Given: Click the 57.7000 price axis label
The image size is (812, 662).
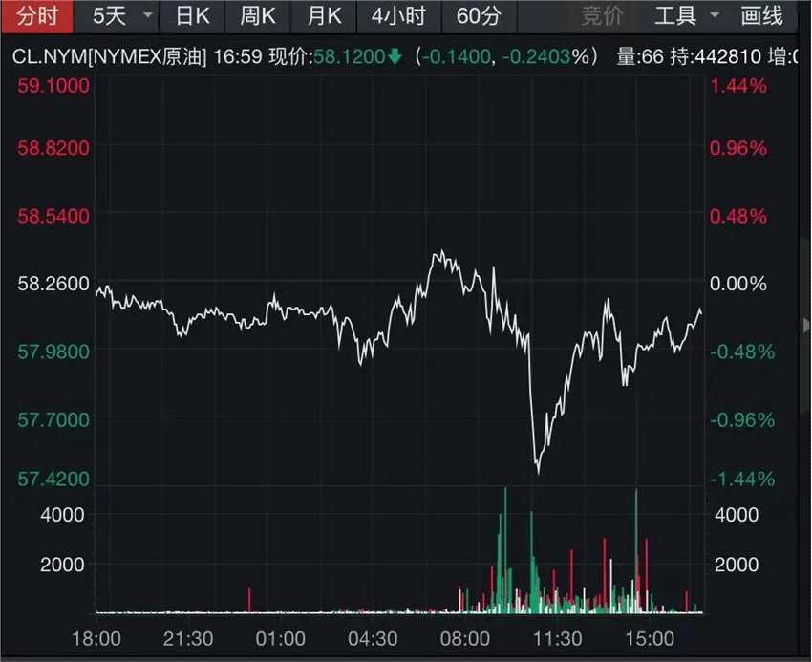Looking at the screenshot, I should pyautogui.click(x=53, y=419).
